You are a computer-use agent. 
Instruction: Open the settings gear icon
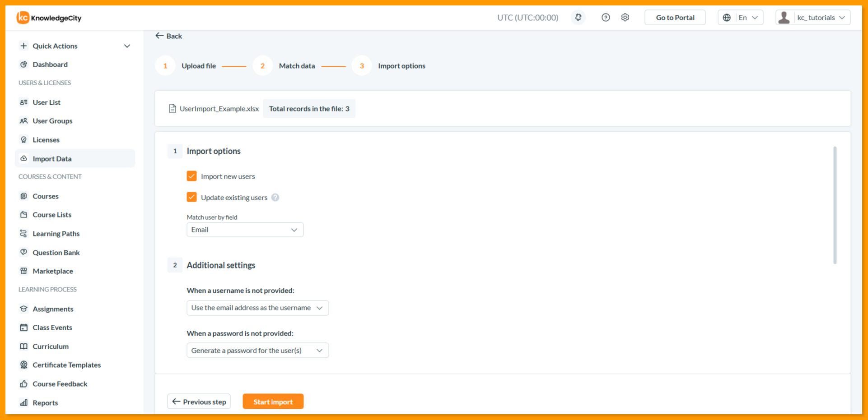[625, 18]
